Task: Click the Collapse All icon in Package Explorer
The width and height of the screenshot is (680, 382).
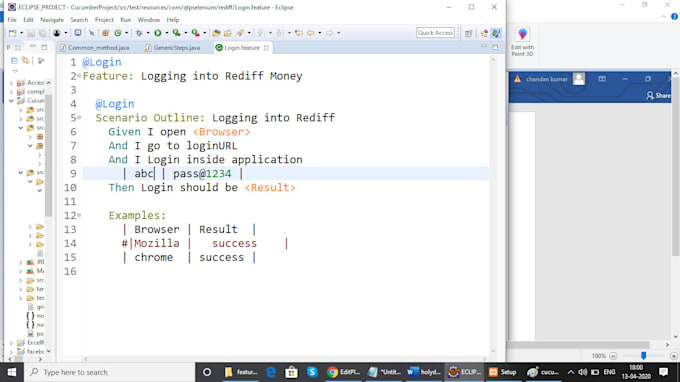Action: point(14,61)
